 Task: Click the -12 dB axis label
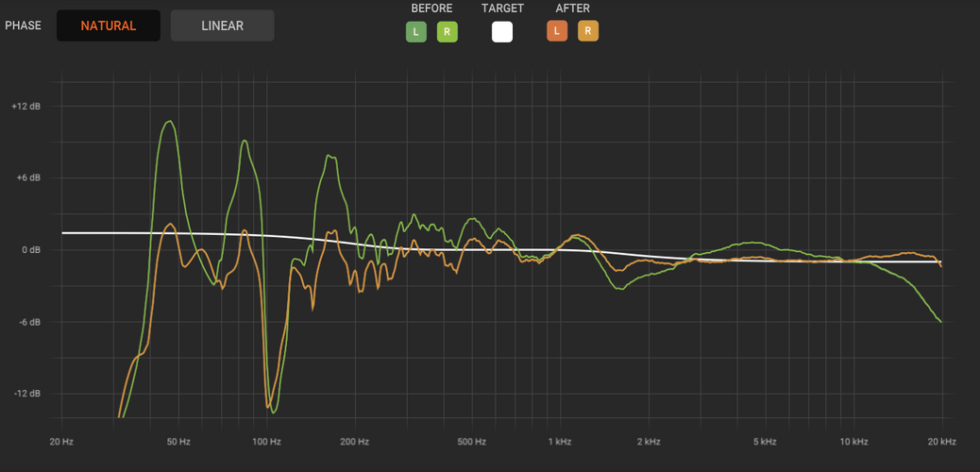coord(27,394)
